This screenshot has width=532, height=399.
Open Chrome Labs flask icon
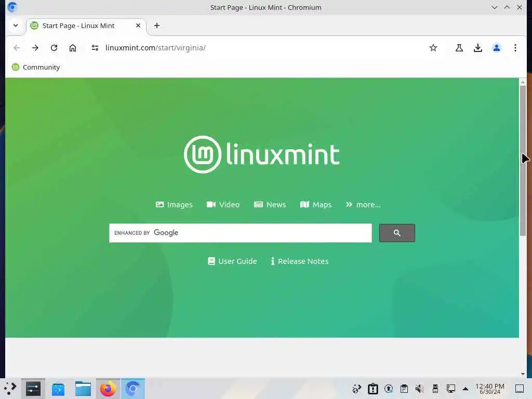pos(459,48)
